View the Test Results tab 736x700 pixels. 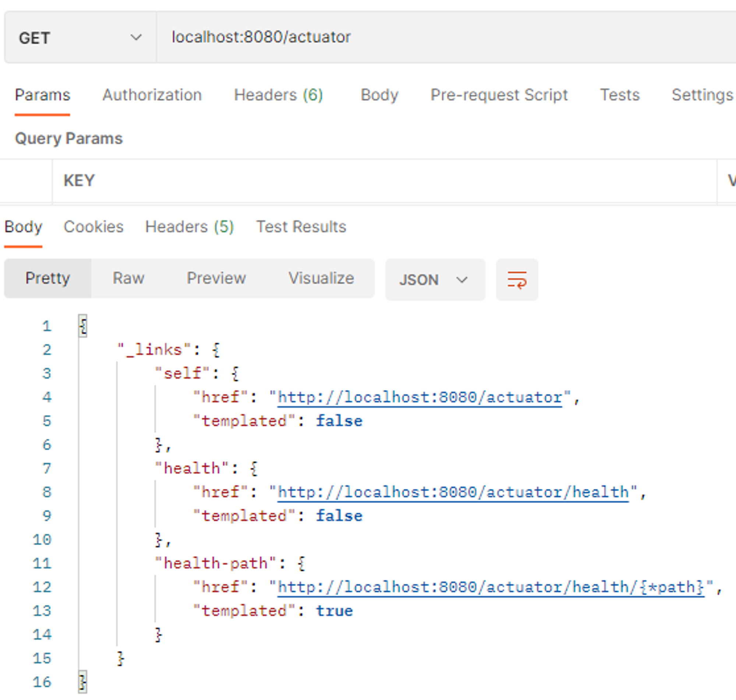301,227
